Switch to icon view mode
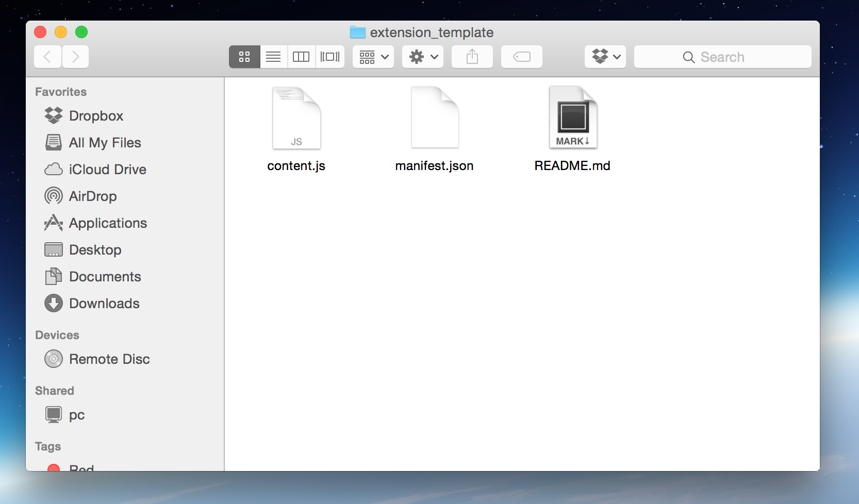859x504 pixels. click(244, 57)
